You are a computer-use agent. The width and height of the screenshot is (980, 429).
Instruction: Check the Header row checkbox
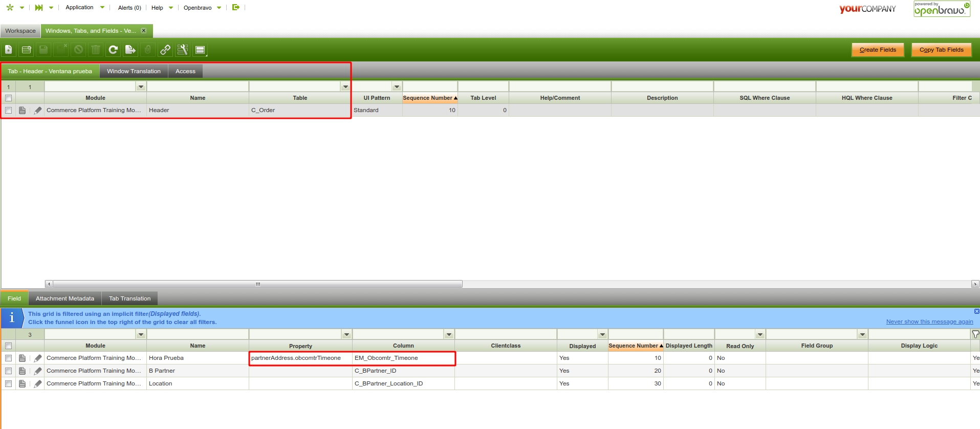[8, 110]
